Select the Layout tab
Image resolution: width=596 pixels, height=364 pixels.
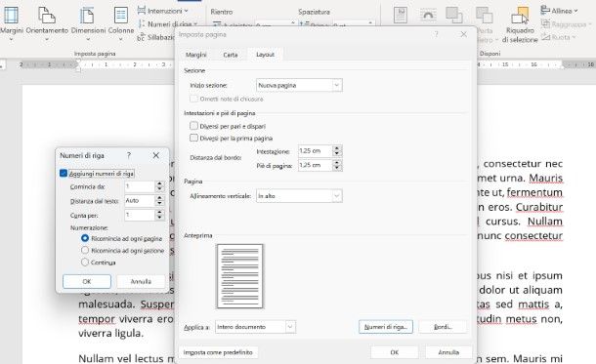265,55
